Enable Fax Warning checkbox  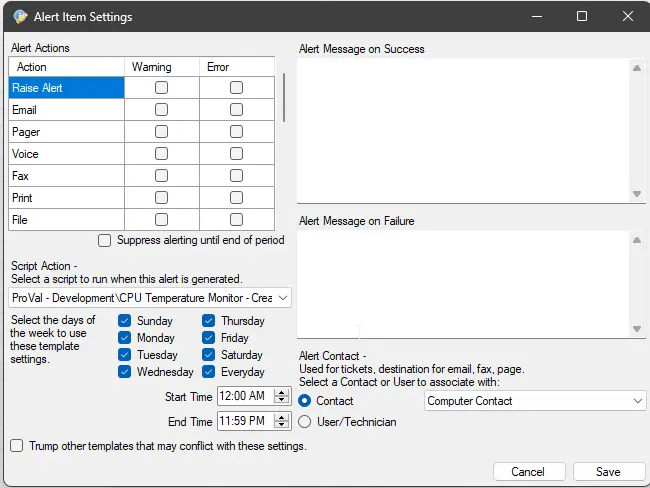click(x=161, y=175)
